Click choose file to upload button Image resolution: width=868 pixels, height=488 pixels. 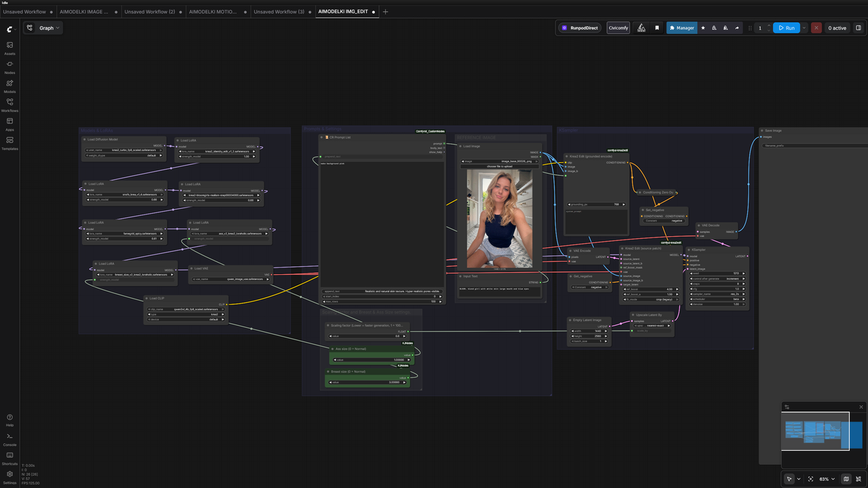[x=499, y=166]
